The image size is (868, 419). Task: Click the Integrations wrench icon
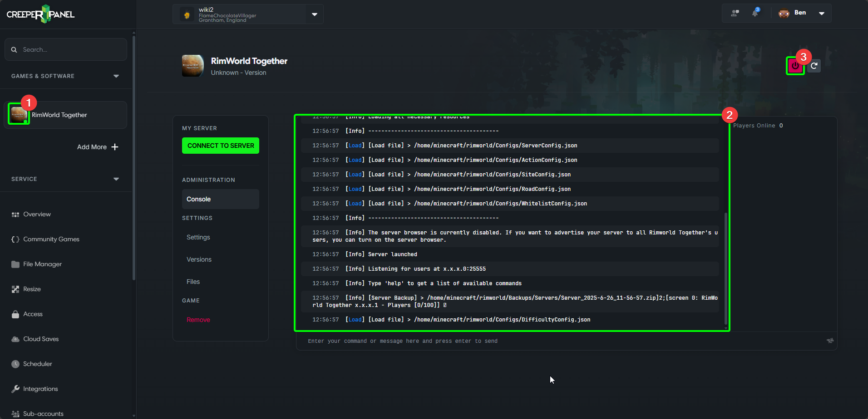15,389
